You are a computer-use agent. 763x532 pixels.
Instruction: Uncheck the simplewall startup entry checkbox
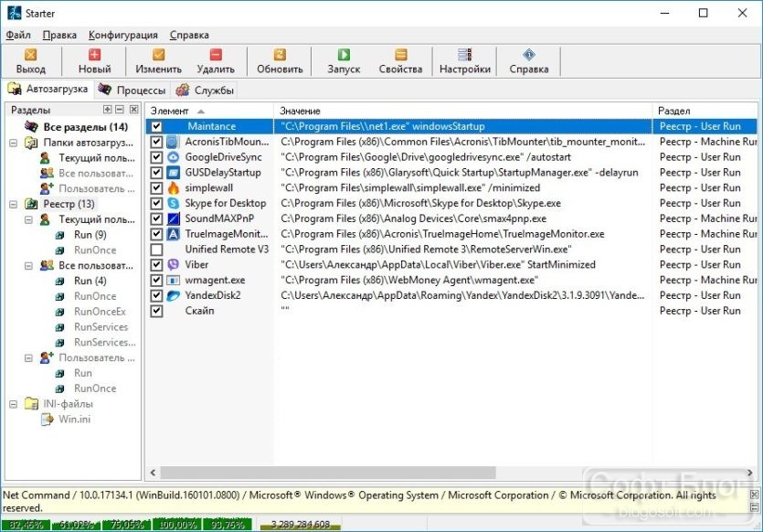click(156, 188)
